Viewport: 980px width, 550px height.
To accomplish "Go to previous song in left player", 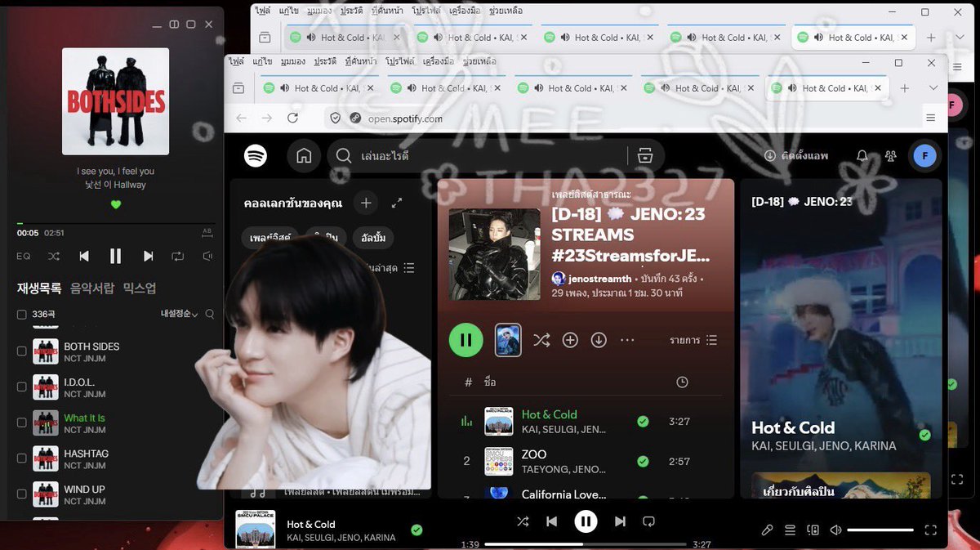I will point(84,256).
